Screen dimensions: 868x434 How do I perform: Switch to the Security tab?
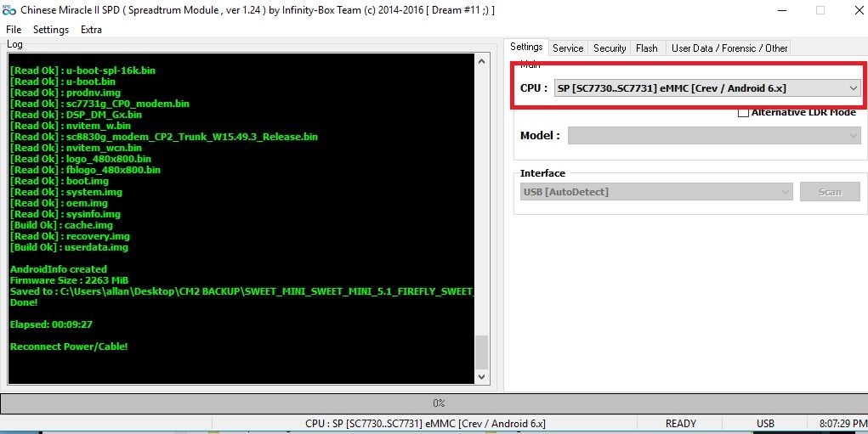click(x=610, y=48)
